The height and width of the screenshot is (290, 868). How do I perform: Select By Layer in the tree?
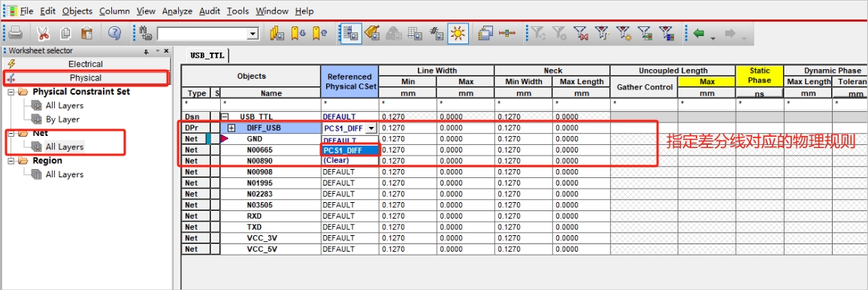62,119
